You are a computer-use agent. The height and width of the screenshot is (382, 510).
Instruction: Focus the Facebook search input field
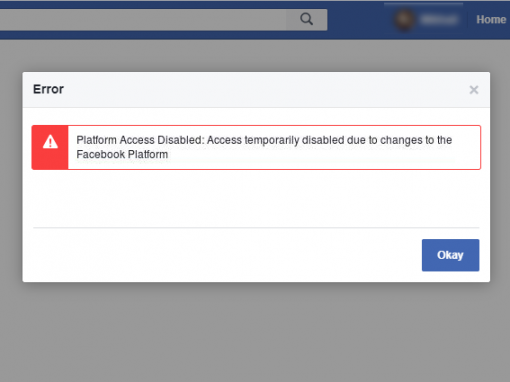(x=143, y=20)
